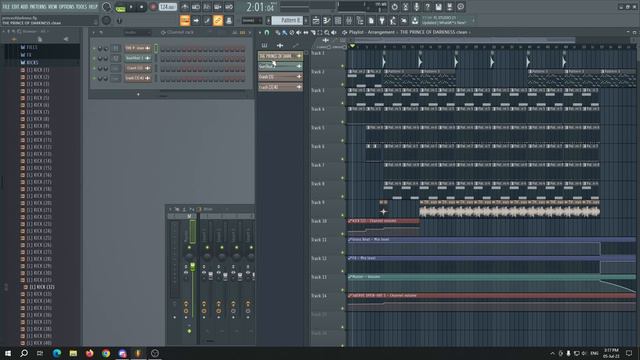This screenshot has height=360, width=640.
Task: Select THE PRINCE OF DARK pattern in picker
Action: coord(280,56)
